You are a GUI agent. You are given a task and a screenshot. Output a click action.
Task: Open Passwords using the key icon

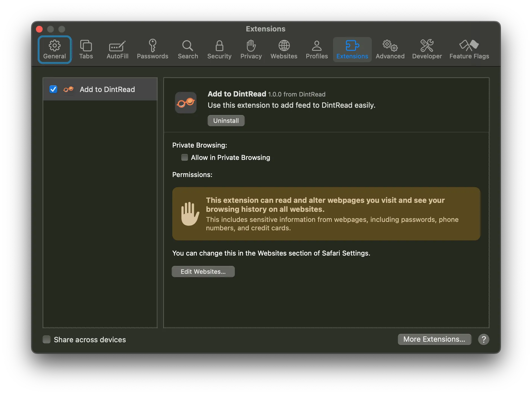coord(153,45)
